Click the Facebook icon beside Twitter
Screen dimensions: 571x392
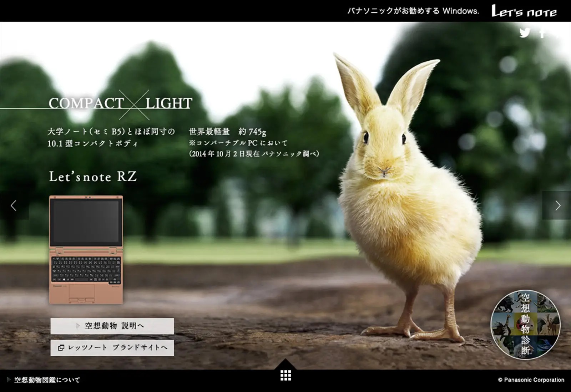(542, 33)
